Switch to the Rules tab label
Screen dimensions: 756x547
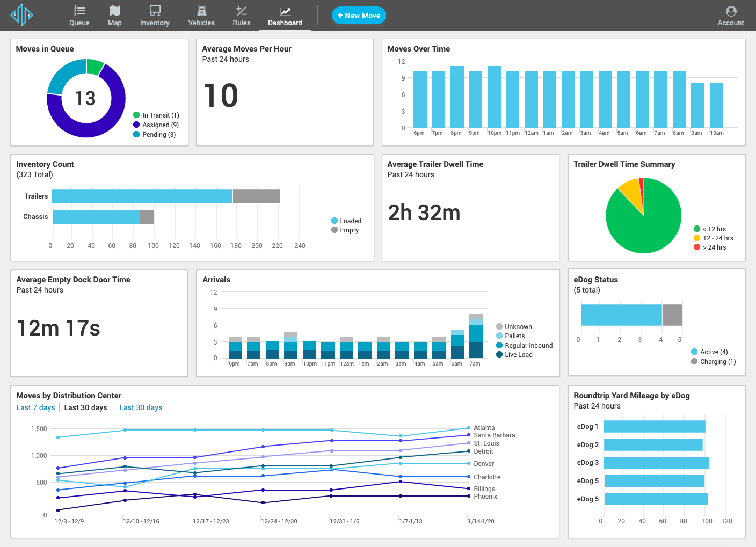click(x=242, y=23)
